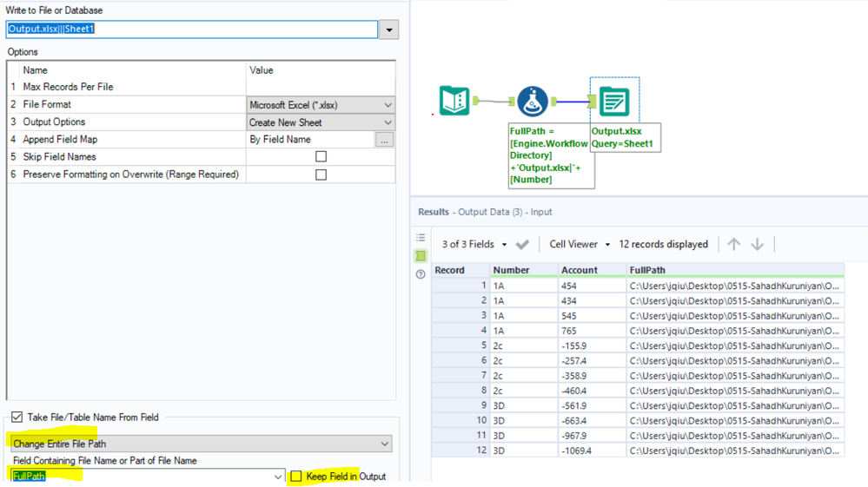This screenshot has height=487, width=868.
Task: Click the 12 records displayed label
Action: [663, 244]
